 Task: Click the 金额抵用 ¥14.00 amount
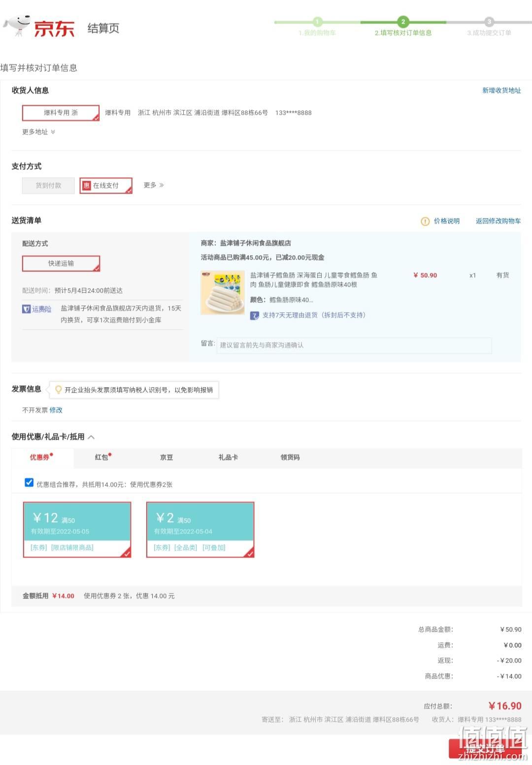63,596
